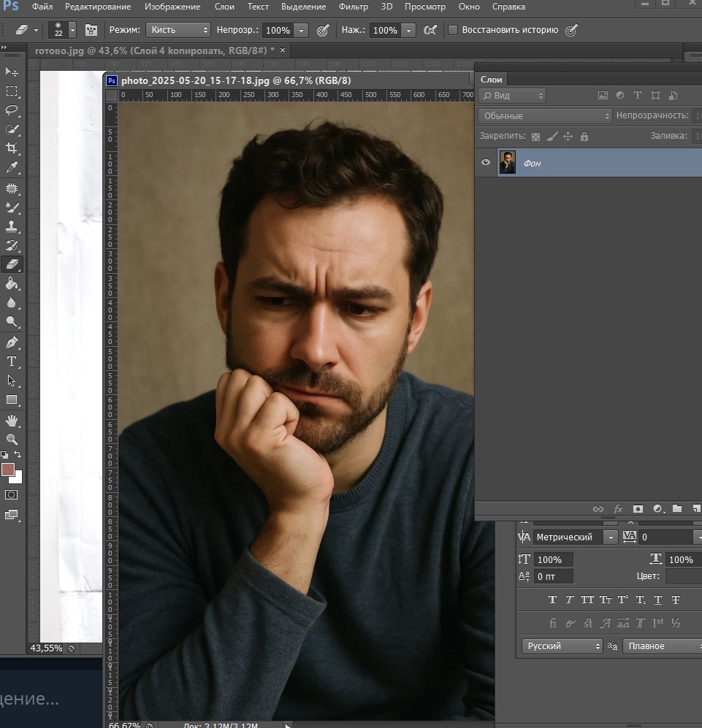Image resolution: width=702 pixels, height=728 pixels.
Task: Open the Фильтр menu
Action: pos(353,7)
